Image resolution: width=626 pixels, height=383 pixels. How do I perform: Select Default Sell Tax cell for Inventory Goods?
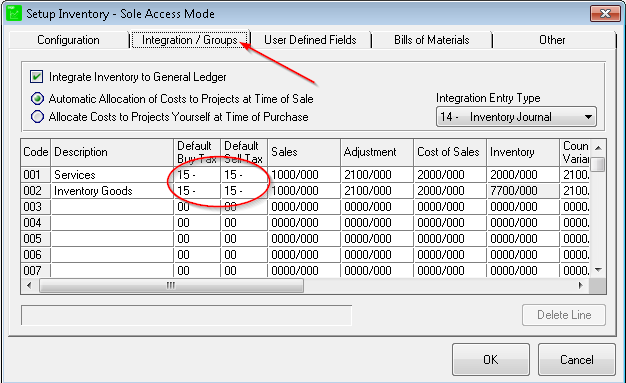point(244,191)
